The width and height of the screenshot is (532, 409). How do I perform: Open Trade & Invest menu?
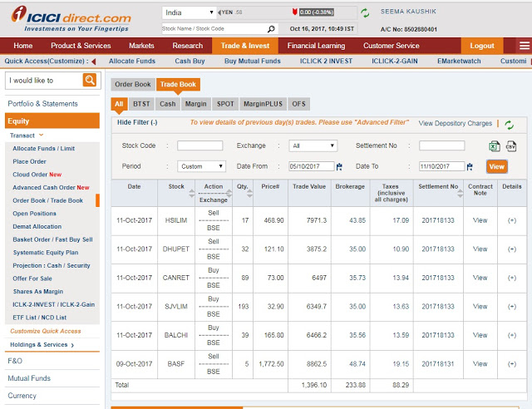pyautogui.click(x=245, y=46)
